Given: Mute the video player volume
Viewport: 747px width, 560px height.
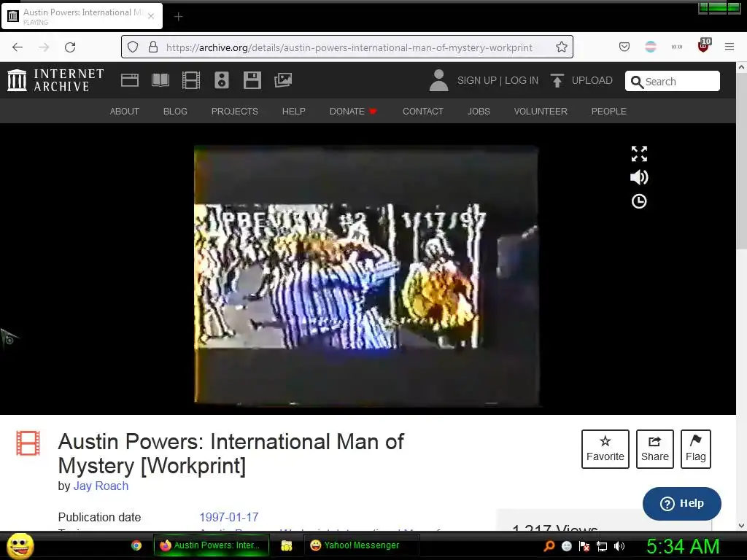Looking at the screenshot, I should [x=639, y=177].
